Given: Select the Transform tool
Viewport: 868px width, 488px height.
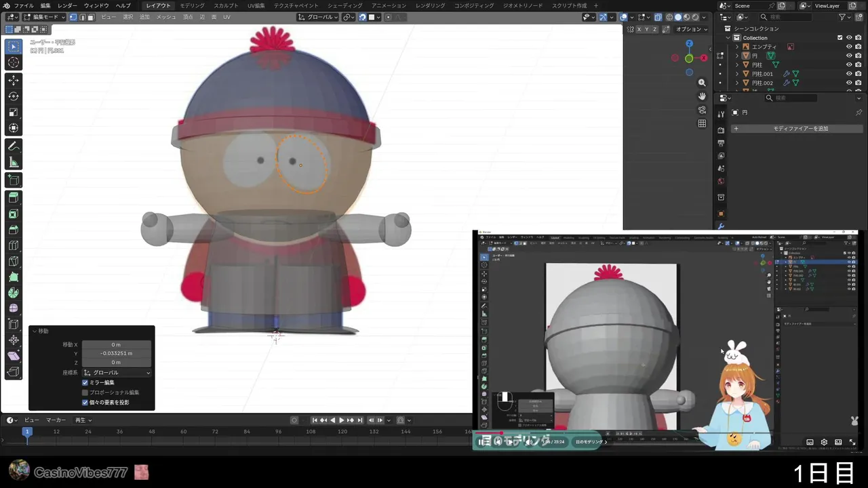Looking at the screenshot, I should click(14, 128).
